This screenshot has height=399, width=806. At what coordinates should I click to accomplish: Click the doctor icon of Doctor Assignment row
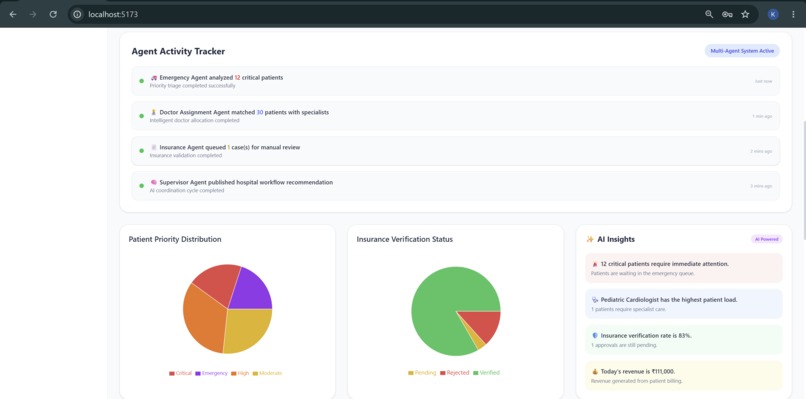click(154, 112)
